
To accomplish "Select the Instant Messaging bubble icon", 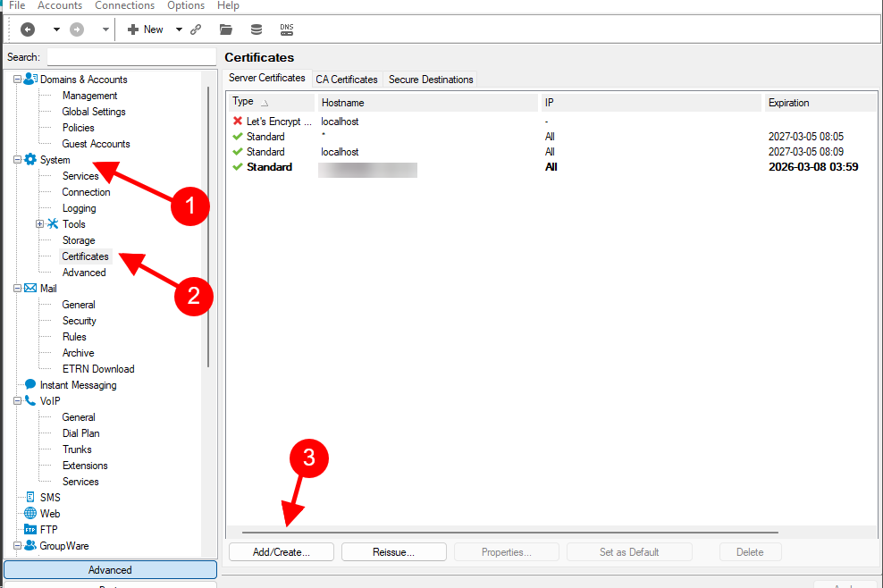I will tap(30, 385).
